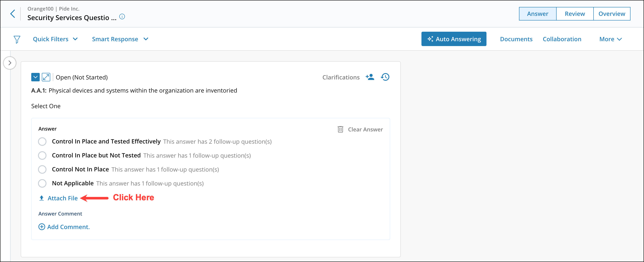
Task: Collapse question A.A.1 with blue chevron box
Action: 35,77
